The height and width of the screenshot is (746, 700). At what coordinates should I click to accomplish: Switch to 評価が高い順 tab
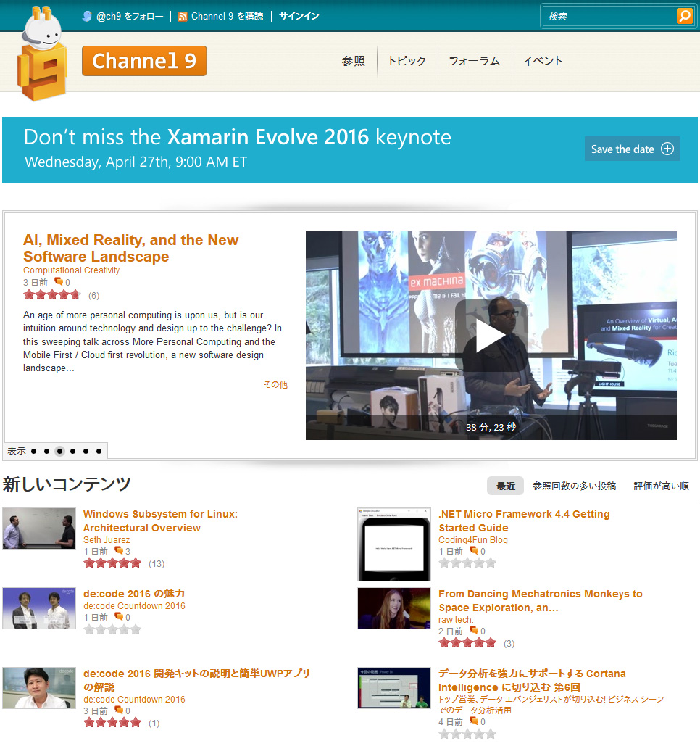point(662,486)
